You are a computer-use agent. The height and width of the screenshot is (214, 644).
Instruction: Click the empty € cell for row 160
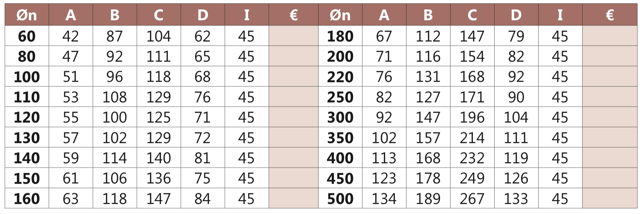(x=293, y=198)
